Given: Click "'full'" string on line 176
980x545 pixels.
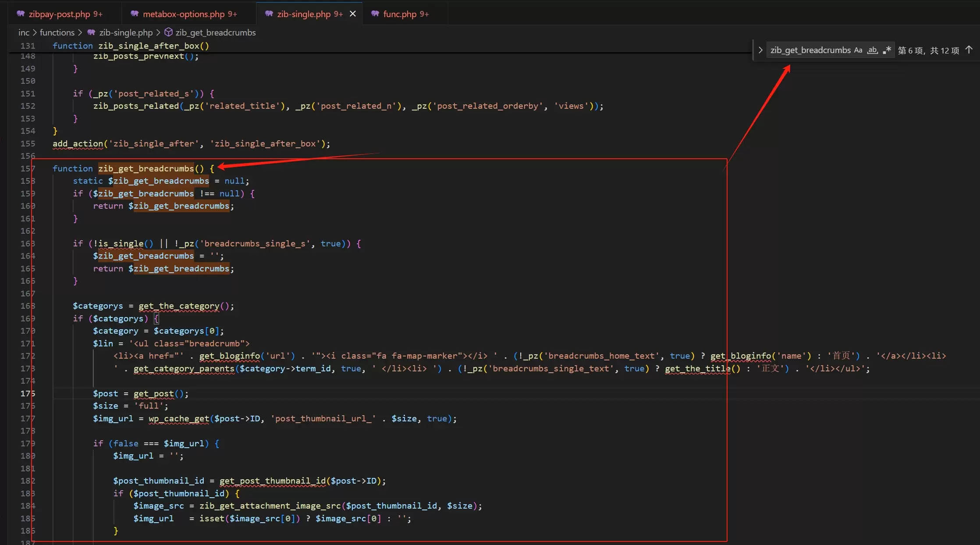Looking at the screenshot, I should tap(149, 406).
